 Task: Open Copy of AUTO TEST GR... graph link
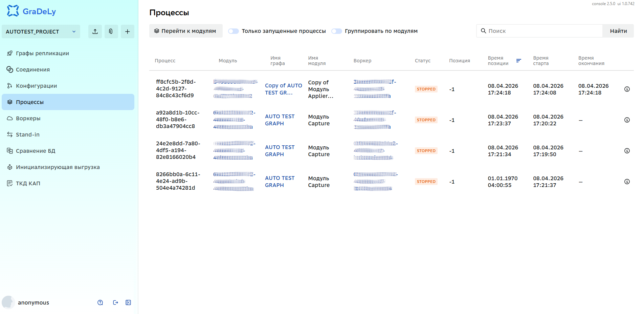pyautogui.click(x=284, y=89)
